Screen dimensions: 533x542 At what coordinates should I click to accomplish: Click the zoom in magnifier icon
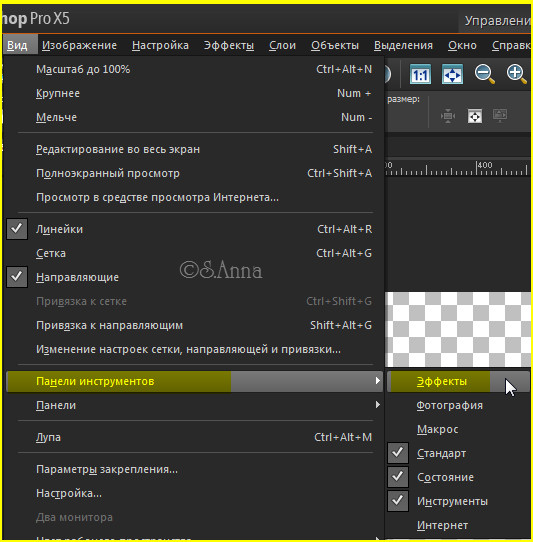516,74
